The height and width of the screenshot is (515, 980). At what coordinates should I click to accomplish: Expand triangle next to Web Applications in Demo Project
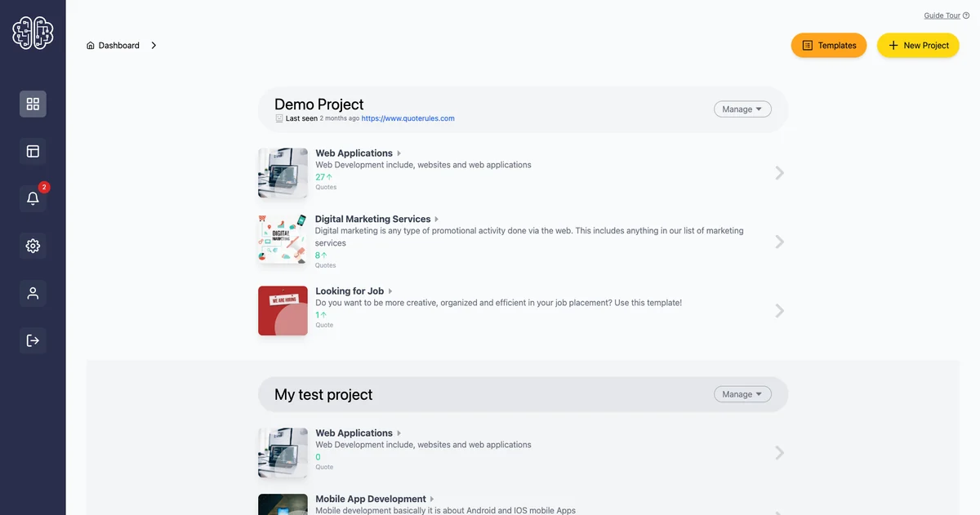coord(399,153)
